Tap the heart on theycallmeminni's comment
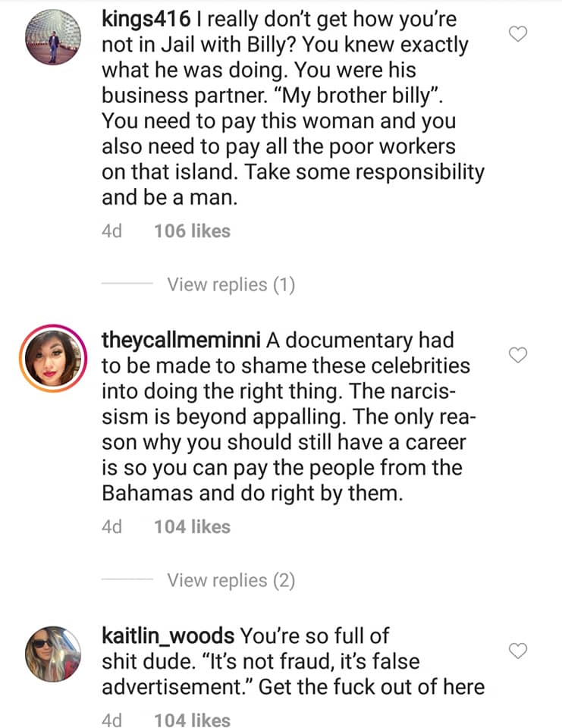This screenshot has height=728, width=562. [518, 355]
